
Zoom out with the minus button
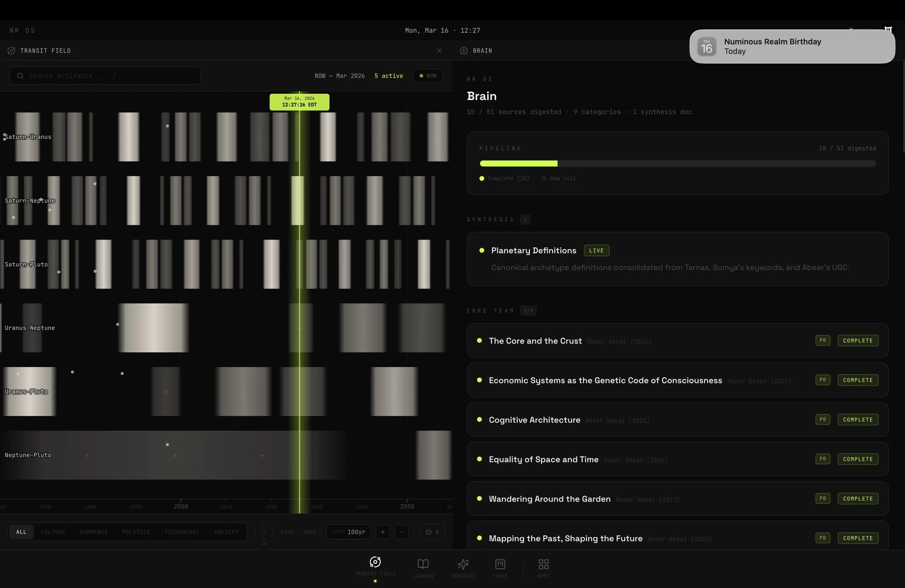point(401,532)
